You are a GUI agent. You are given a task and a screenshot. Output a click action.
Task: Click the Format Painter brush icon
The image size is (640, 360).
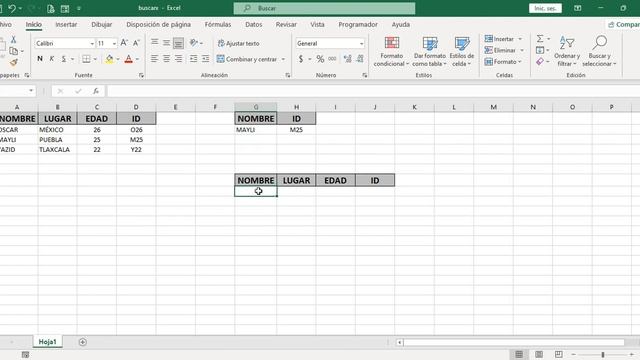coord(13,62)
